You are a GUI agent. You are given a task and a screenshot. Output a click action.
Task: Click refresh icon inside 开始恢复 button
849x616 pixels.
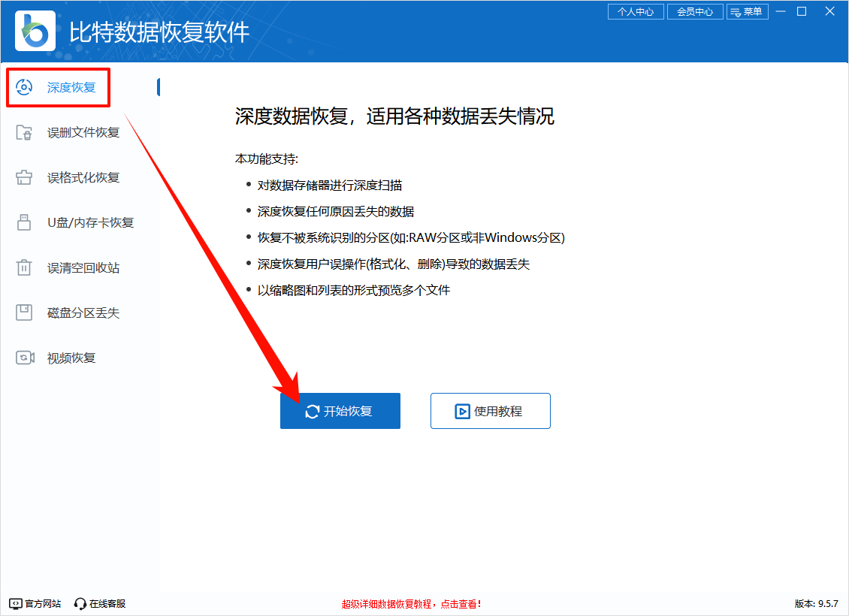pyautogui.click(x=313, y=412)
